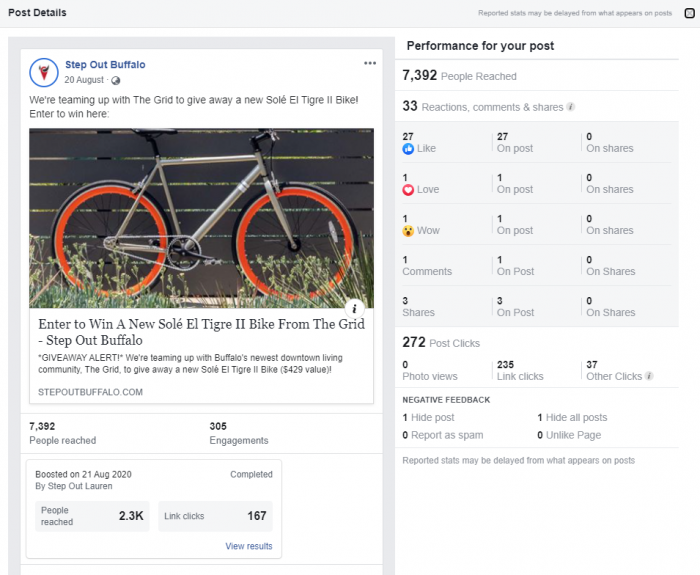700x575 pixels.
Task: Click the Wow emoji reaction icon
Action: [x=408, y=231]
